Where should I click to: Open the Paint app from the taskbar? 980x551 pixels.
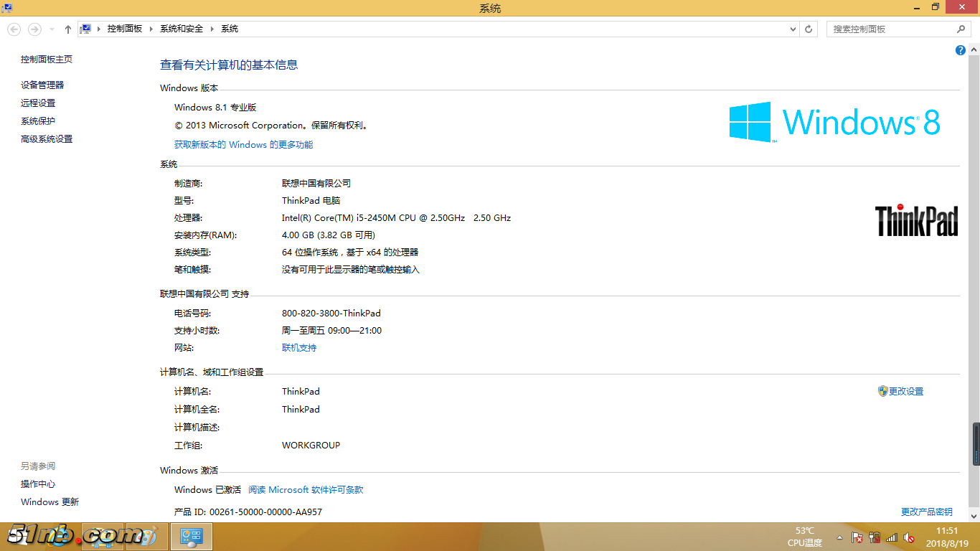coord(148,537)
